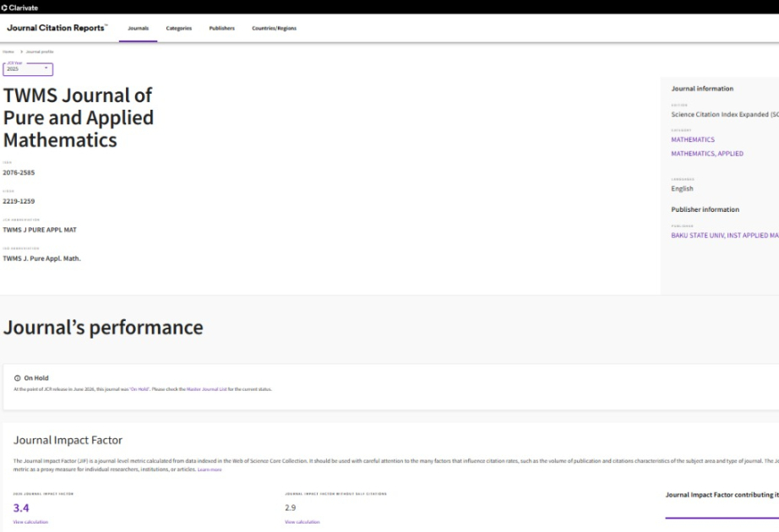Click the Publisher information heading
779x532 pixels.
[705, 209]
